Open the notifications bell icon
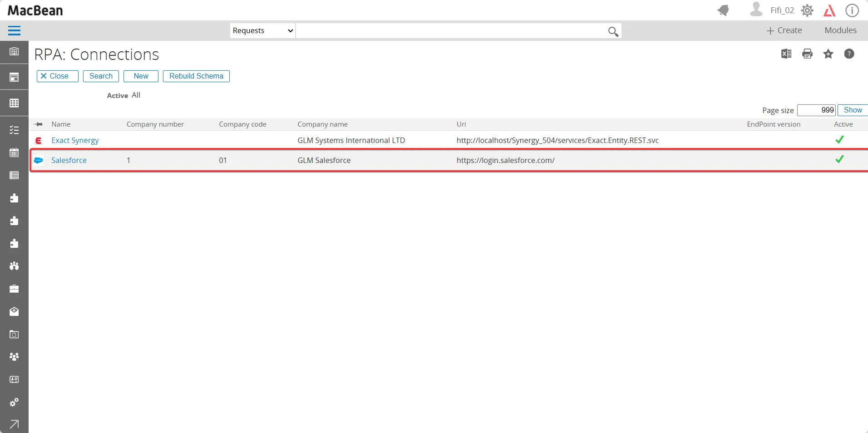868x433 pixels. [x=723, y=10]
